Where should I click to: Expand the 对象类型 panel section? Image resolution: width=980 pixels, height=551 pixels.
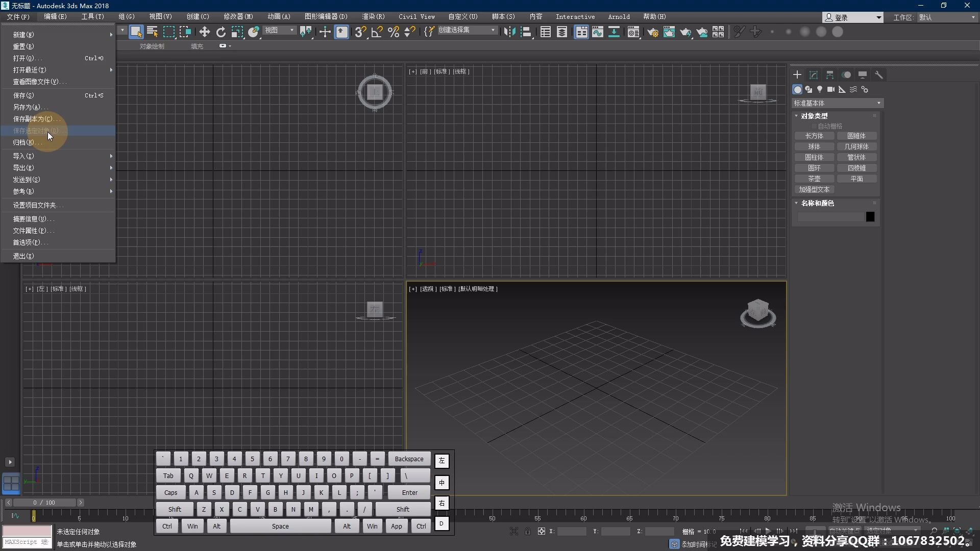click(815, 115)
